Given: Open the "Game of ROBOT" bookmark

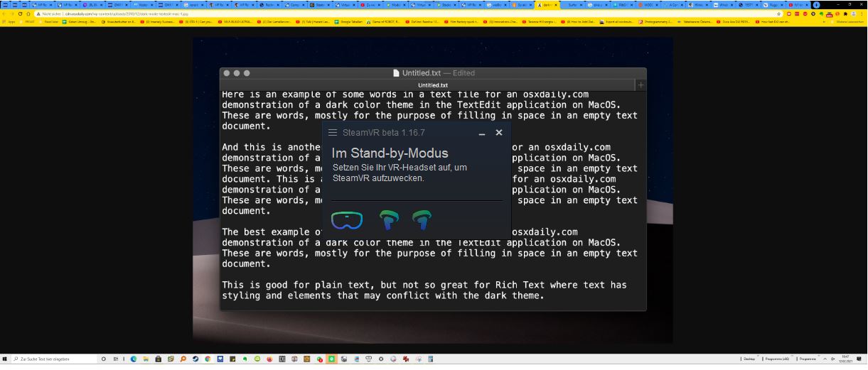Looking at the screenshot, I should [x=382, y=22].
